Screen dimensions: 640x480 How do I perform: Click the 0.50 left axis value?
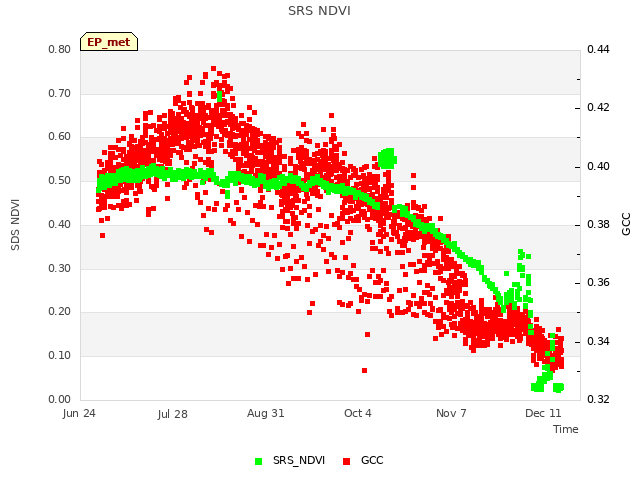pyautogui.click(x=60, y=181)
